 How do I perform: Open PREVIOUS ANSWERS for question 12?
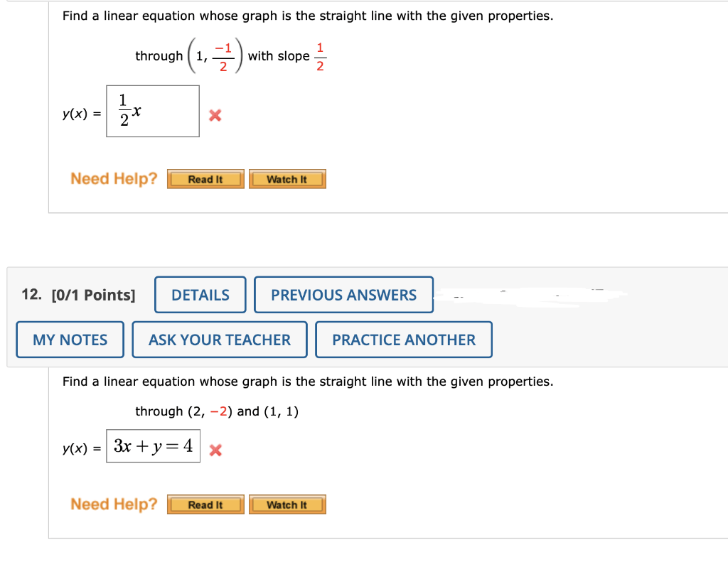click(343, 295)
